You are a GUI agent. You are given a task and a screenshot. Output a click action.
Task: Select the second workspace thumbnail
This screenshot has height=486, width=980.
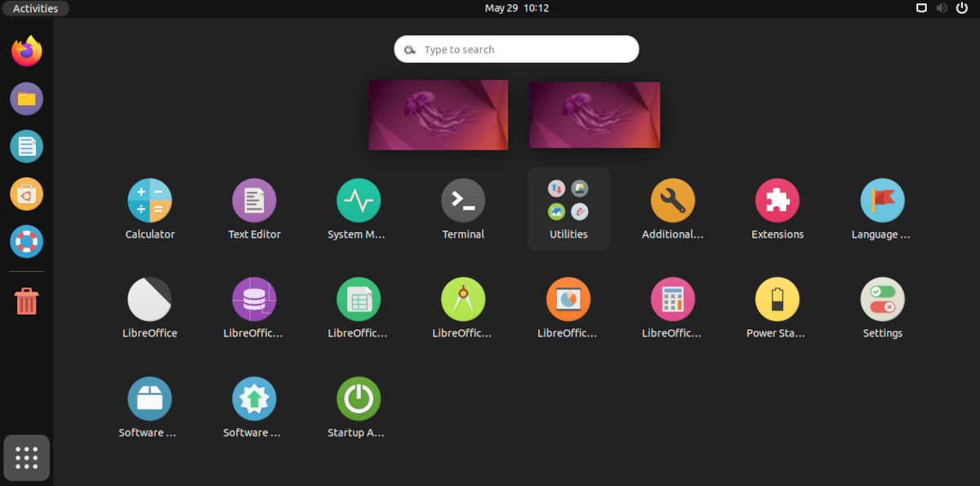(x=595, y=114)
